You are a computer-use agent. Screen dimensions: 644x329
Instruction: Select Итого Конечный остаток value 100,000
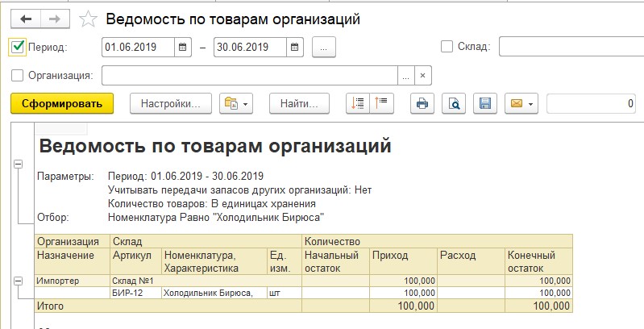[539, 306]
